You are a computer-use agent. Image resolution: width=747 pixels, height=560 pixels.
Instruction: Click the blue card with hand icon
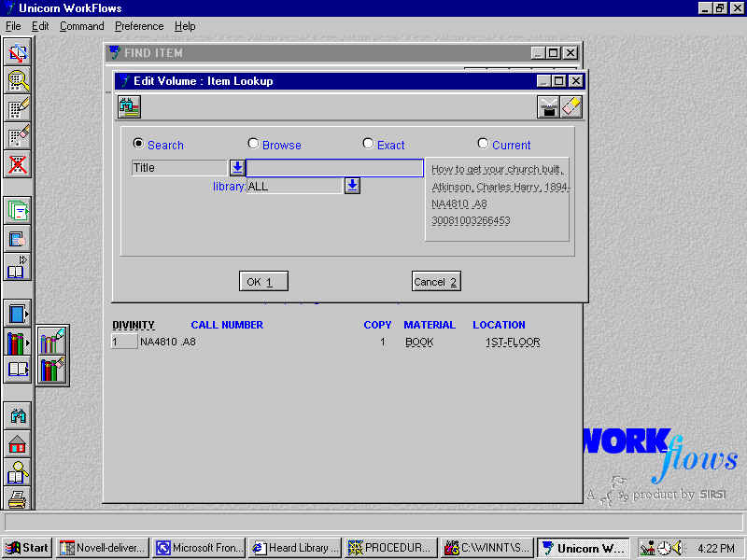pyautogui.click(x=18, y=239)
